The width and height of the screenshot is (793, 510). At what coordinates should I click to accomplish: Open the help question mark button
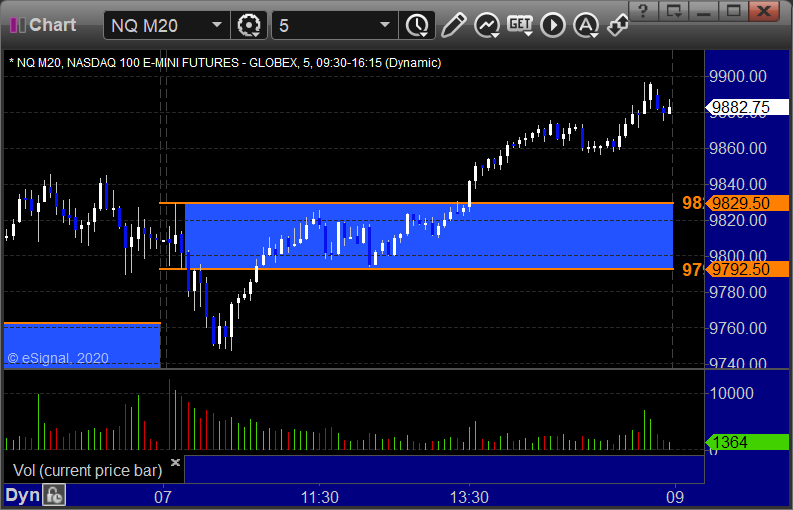(x=644, y=10)
